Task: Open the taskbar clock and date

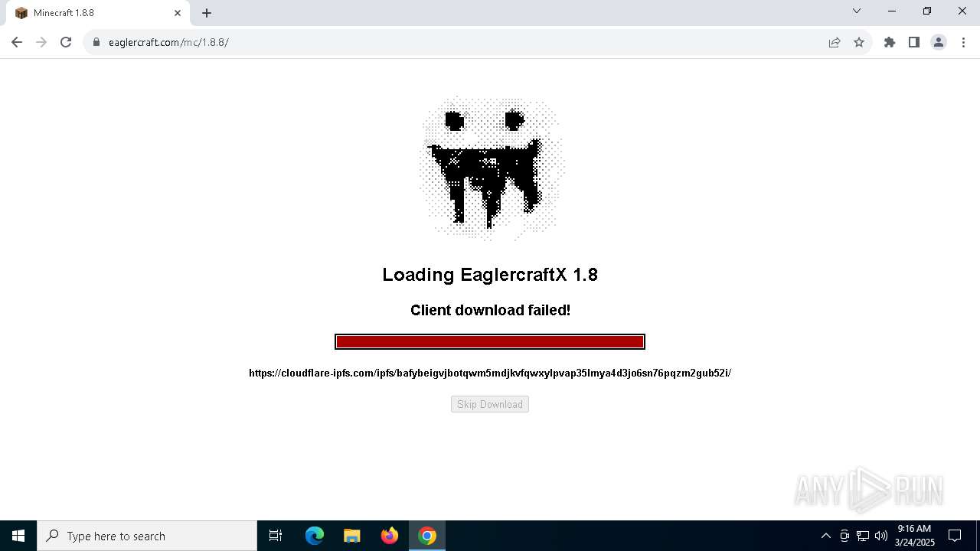Action: pos(915,536)
